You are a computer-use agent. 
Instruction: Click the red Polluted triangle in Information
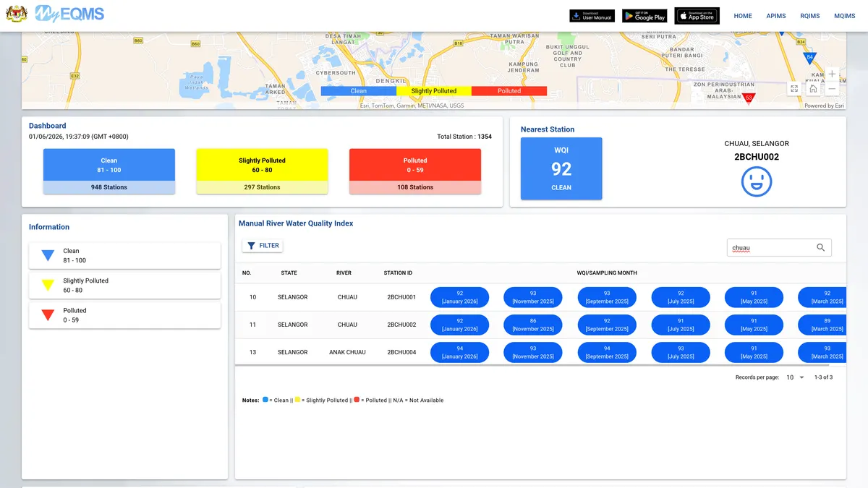pos(48,314)
